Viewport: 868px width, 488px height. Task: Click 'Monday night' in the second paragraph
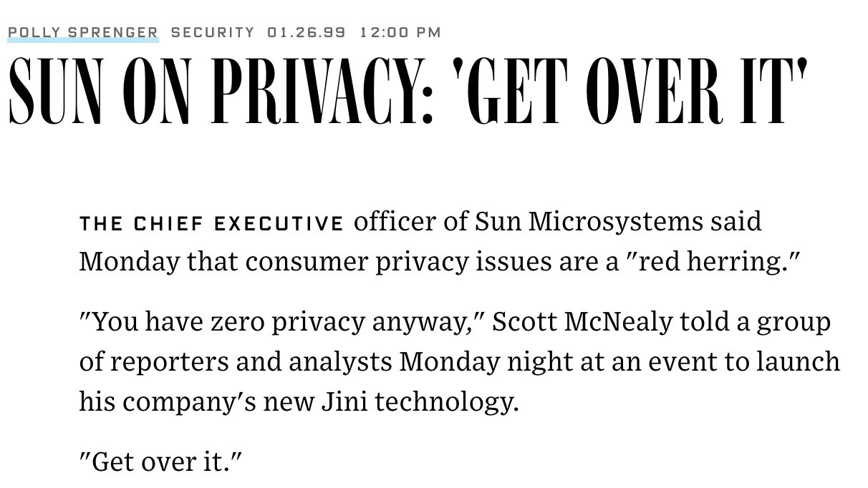(x=476, y=362)
